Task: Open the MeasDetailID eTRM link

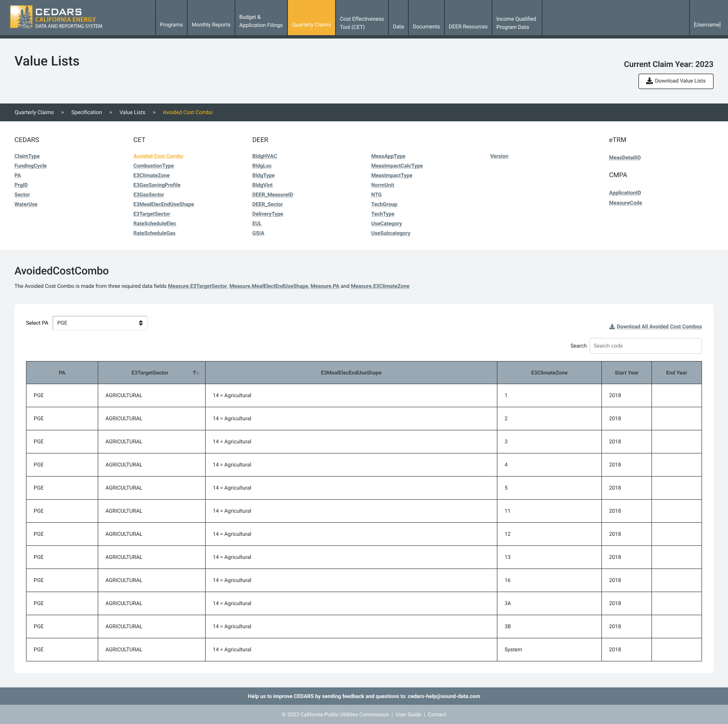Action: (624, 157)
